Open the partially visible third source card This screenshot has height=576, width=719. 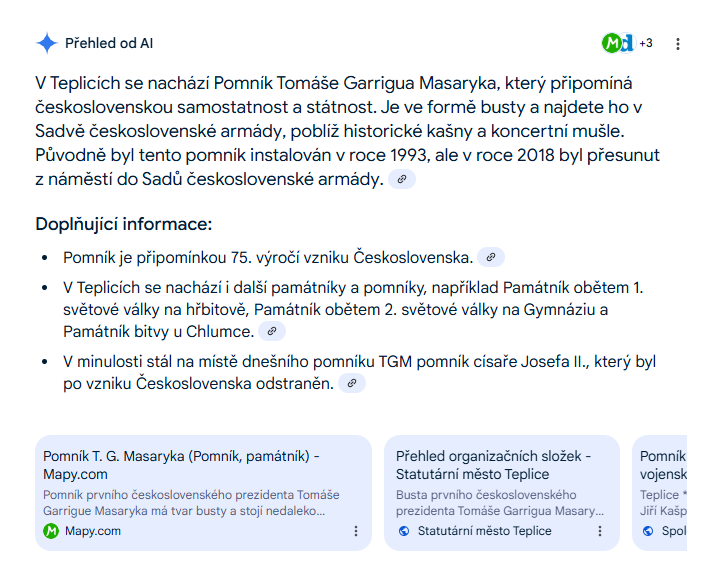[659, 493]
